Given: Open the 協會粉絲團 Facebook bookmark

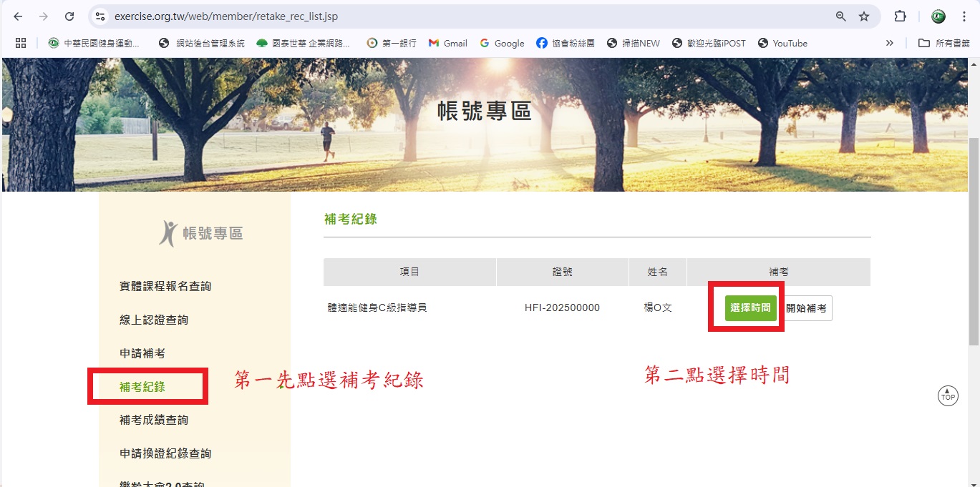Looking at the screenshot, I should click(566, 43).
